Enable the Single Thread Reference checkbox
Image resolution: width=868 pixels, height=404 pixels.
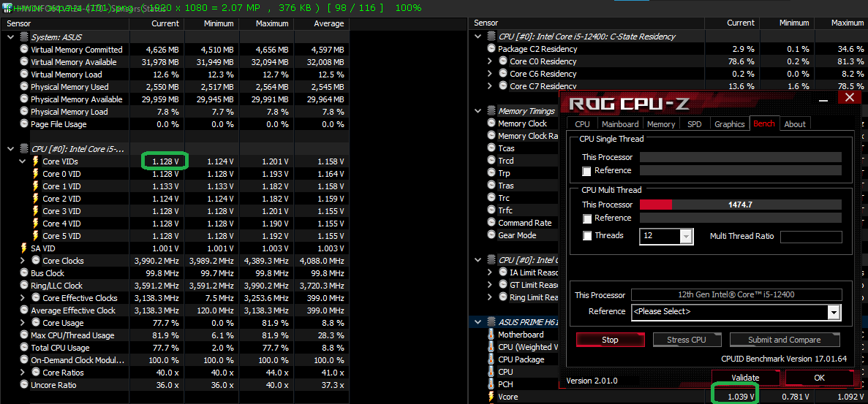point(586,171)
